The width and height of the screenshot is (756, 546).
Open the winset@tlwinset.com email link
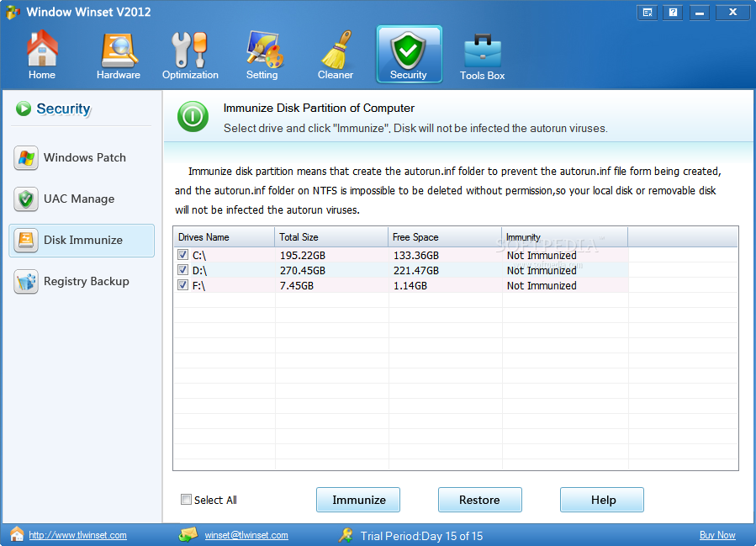coord(246,535)
